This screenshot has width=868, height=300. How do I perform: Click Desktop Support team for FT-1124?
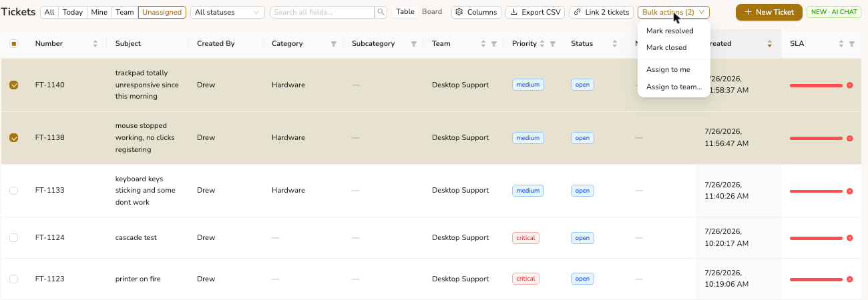pos(461,238)
